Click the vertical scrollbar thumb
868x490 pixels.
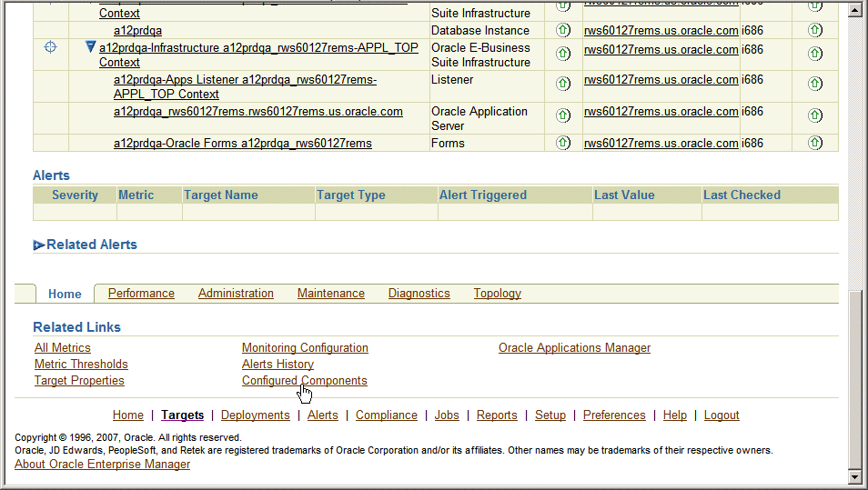[x=854, y=380]
